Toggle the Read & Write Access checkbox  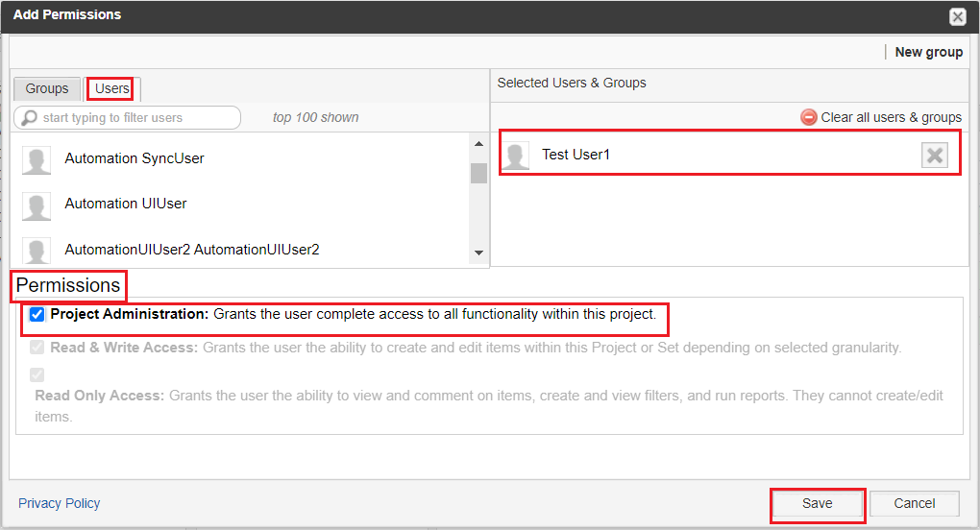[x=37, y=348]
